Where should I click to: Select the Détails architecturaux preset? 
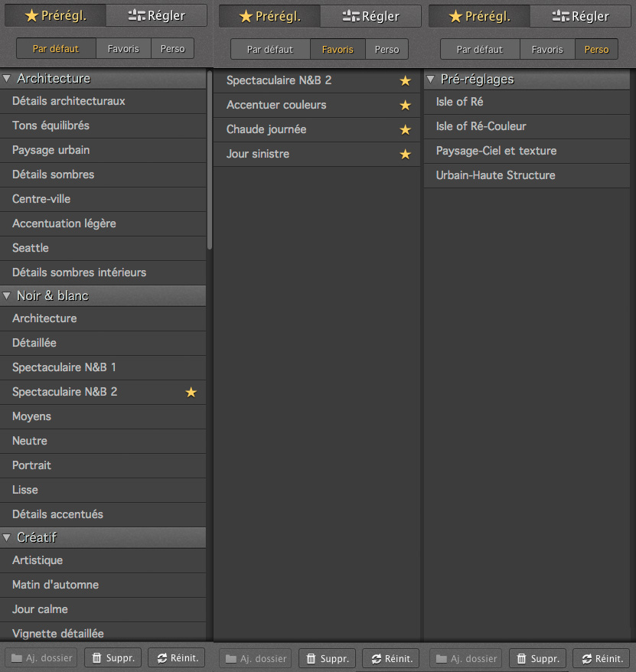[x=103, y=101]
